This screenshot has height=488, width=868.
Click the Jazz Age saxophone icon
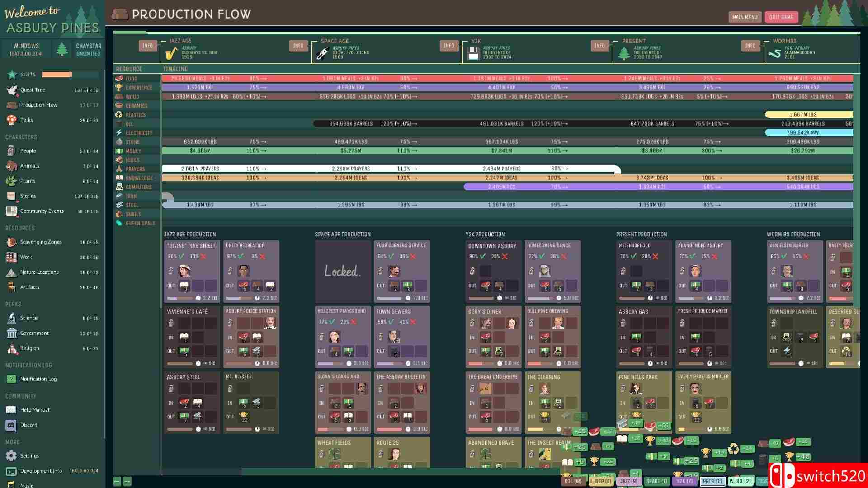171,54
